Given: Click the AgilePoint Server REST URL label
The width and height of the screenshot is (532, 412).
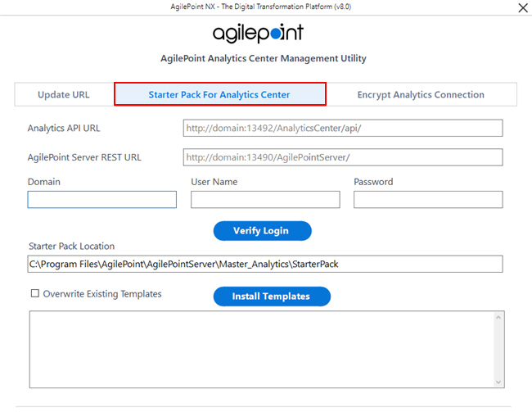Looking at the screenshot, I should point(84,157).
